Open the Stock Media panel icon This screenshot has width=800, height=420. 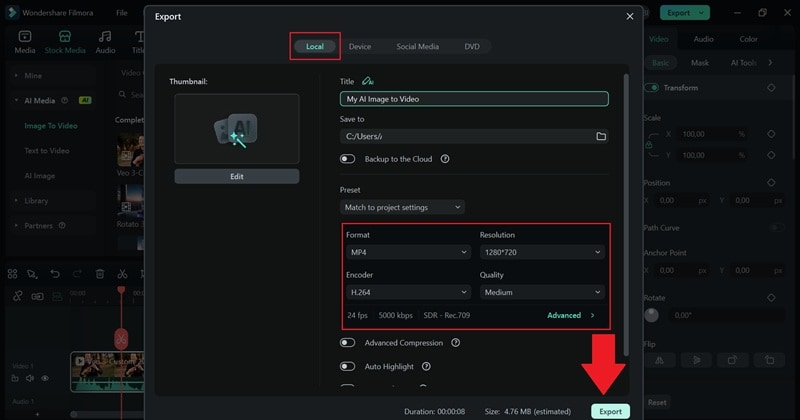point(65,41)
